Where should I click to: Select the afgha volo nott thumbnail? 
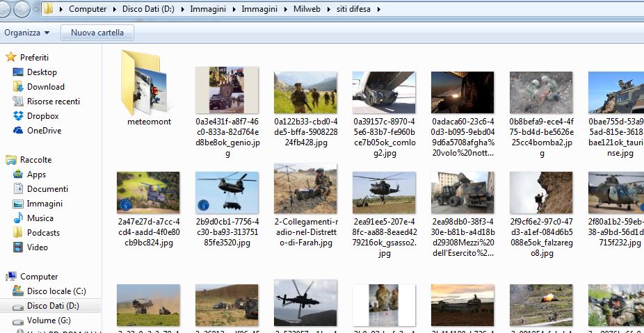click(x=462, y=92)
